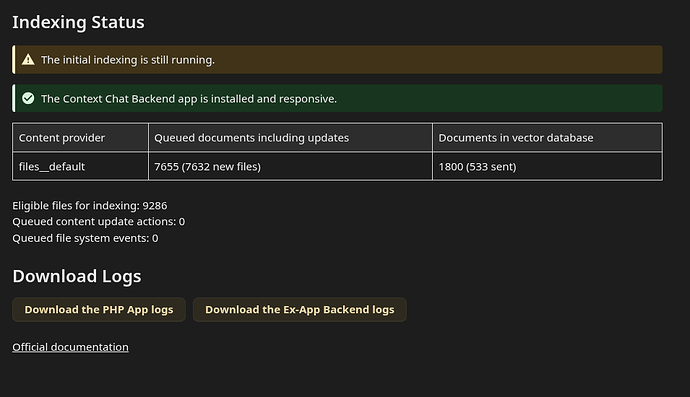Download the PHP App logs

pos(99,309)
